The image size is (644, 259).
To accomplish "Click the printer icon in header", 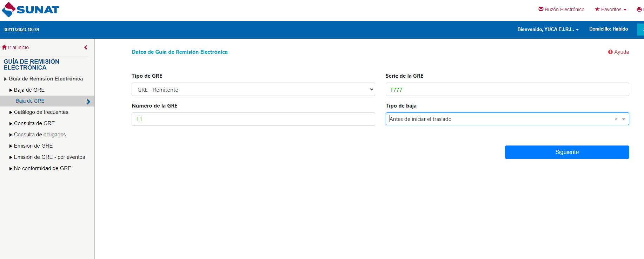I will pyautogui.click(x=639, y=9).
